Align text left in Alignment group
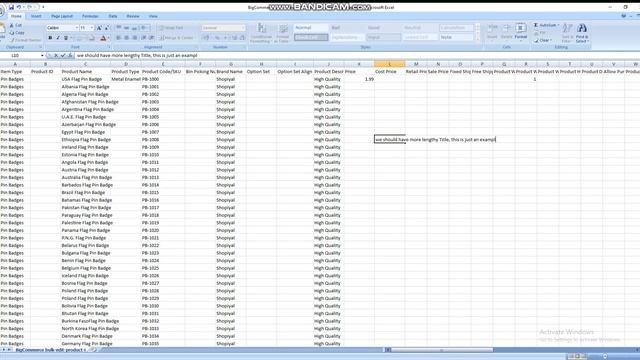The width and height of the screenshot is (640, 360). 119,38
